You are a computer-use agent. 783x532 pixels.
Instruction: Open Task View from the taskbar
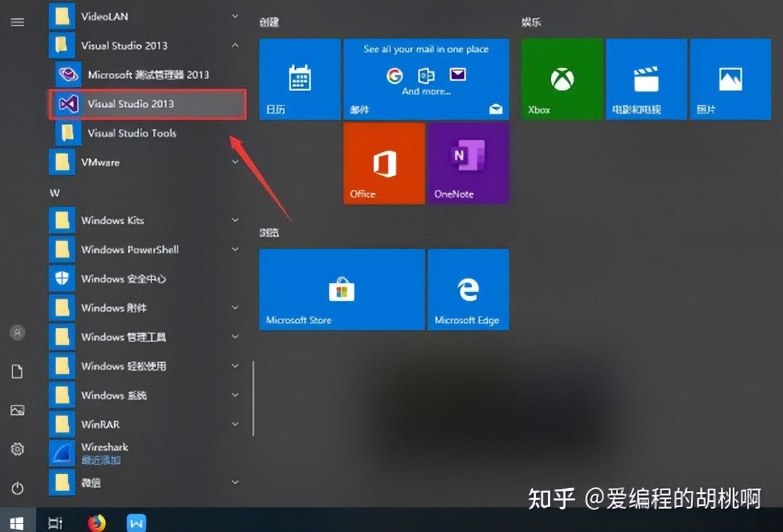click(x=55, y=523)
